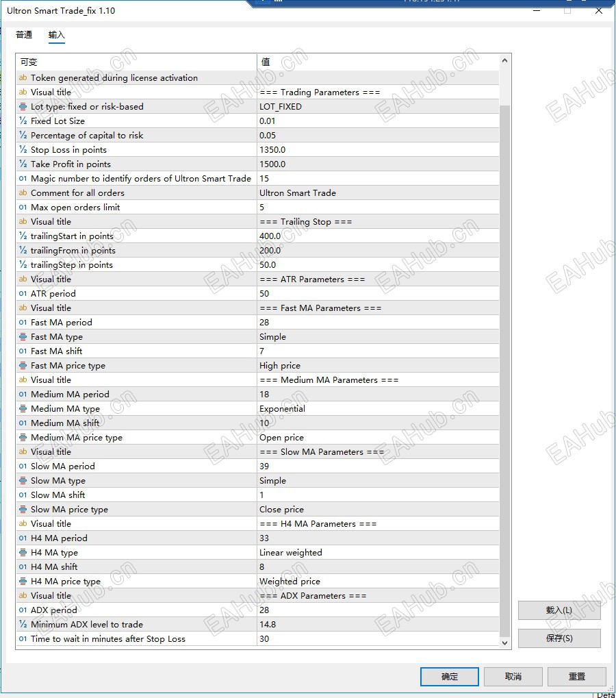Click the enum icon beside Medium MA type

(23, 409)
